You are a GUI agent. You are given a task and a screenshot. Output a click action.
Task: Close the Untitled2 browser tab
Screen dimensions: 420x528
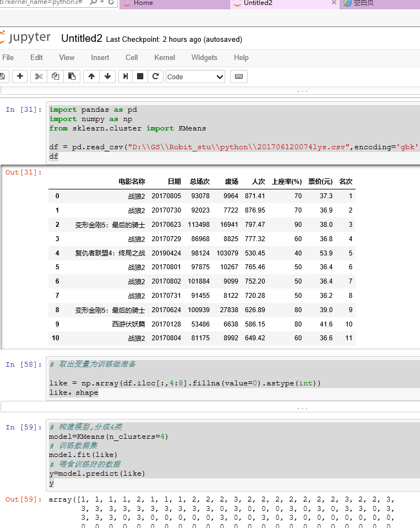click(334, 3)
